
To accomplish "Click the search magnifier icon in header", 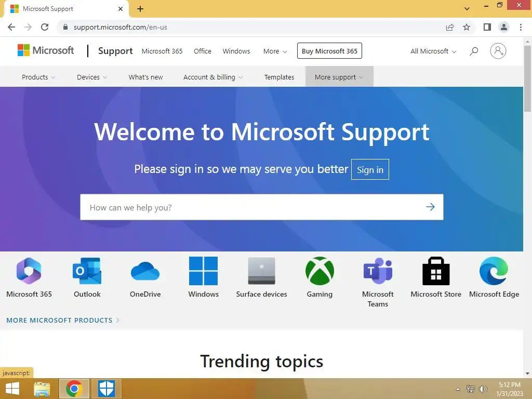I will point(474,51).
